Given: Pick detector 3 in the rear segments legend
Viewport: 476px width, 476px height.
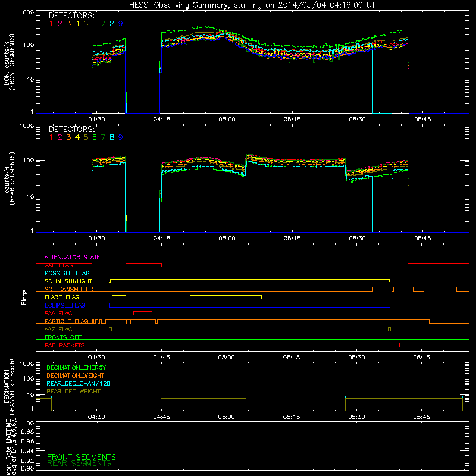Looking at the screenshot, I should (68, 137).
